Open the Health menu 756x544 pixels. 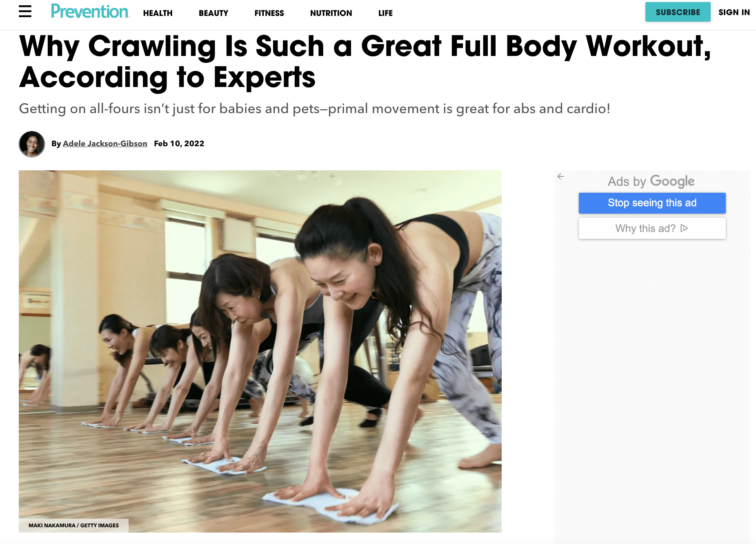[x=158, y=13]
